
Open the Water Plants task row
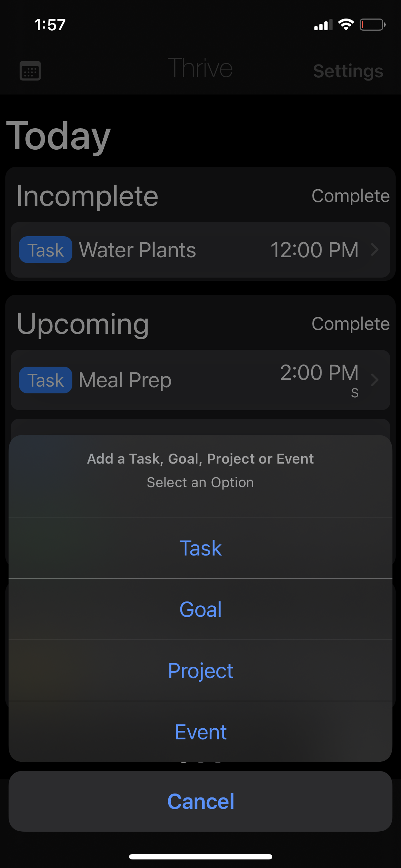(201, 250)
